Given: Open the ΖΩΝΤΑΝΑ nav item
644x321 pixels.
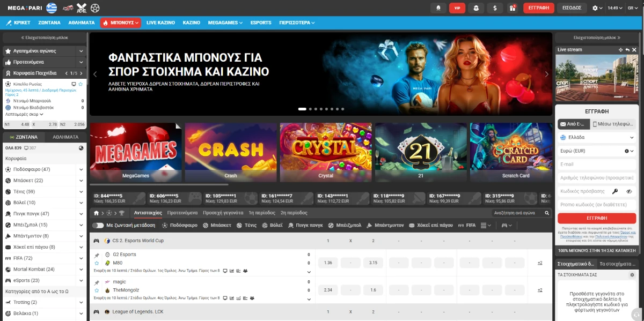Looking at the screenshot, I should 49,23.
